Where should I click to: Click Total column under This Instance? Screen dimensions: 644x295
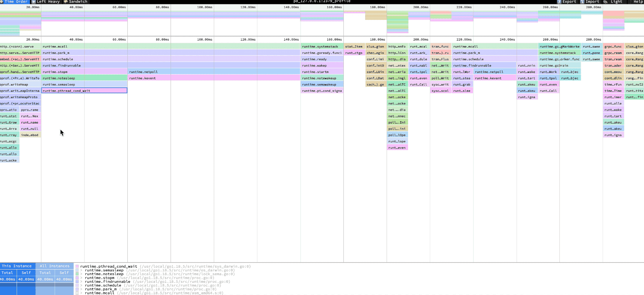7,273
